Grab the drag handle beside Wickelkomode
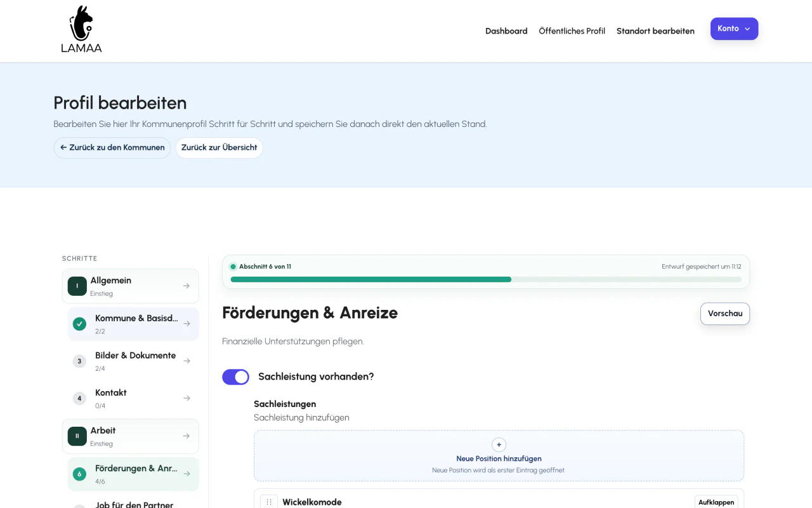Screen dimensions: 812x508 [269, 502]
